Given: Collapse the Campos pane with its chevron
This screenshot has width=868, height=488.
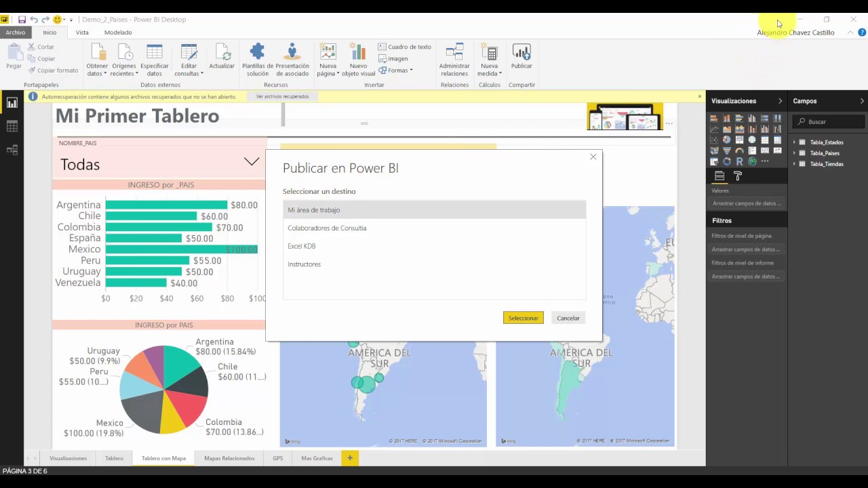Looking at the screenshot, I should tap(862, 101).
